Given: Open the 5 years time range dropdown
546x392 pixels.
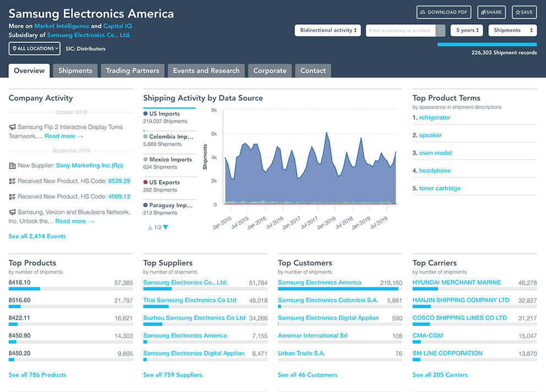Looking at the screenshot, I should pos(467,30).
